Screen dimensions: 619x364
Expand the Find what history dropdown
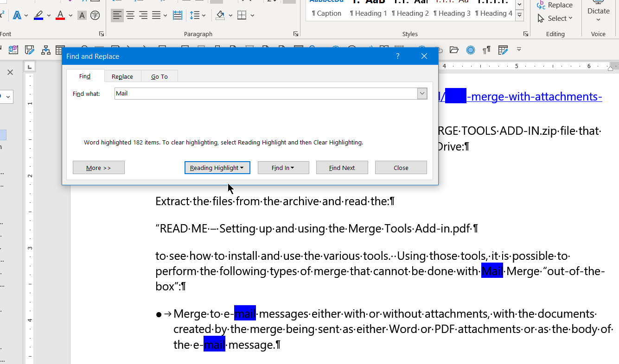tap(422, 93)
